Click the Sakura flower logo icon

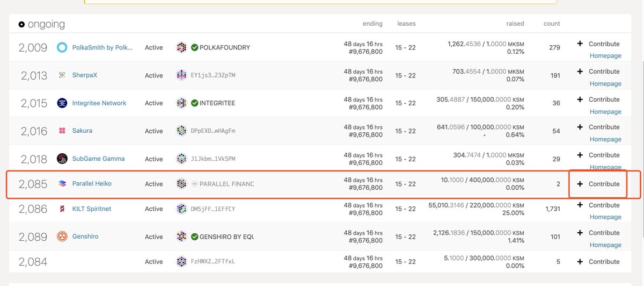pyautogui.click(x=62, y=131)
